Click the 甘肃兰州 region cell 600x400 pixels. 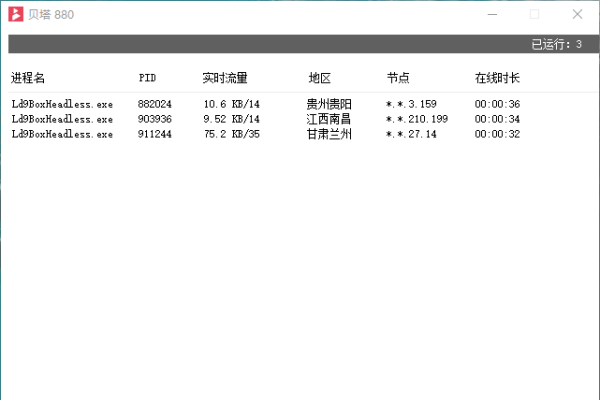pyautogui.click(x=329, y=134)
